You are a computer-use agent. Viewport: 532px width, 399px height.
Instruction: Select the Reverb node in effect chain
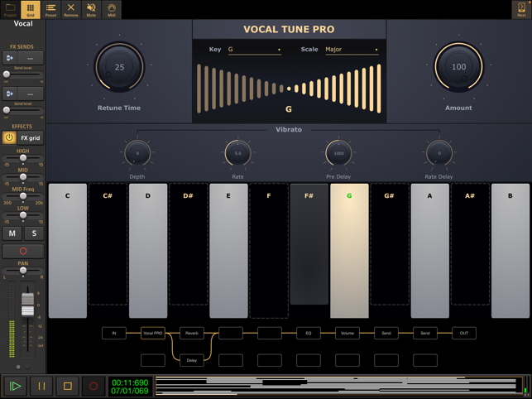(192, 333)
